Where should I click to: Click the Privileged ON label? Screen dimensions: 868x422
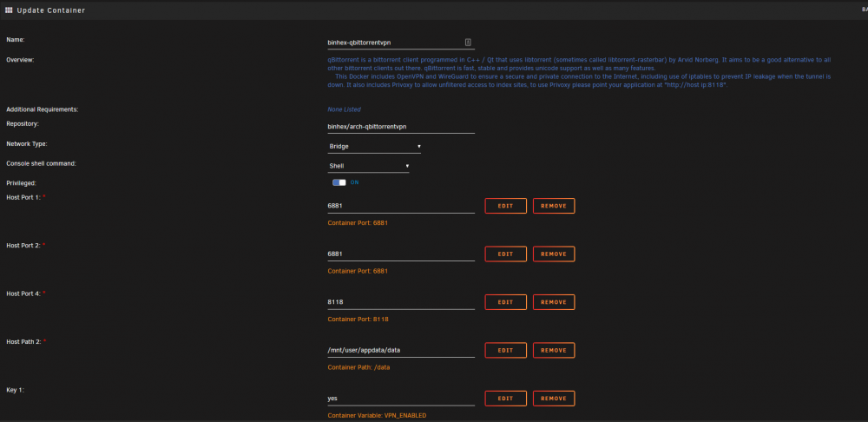point(355,182)
